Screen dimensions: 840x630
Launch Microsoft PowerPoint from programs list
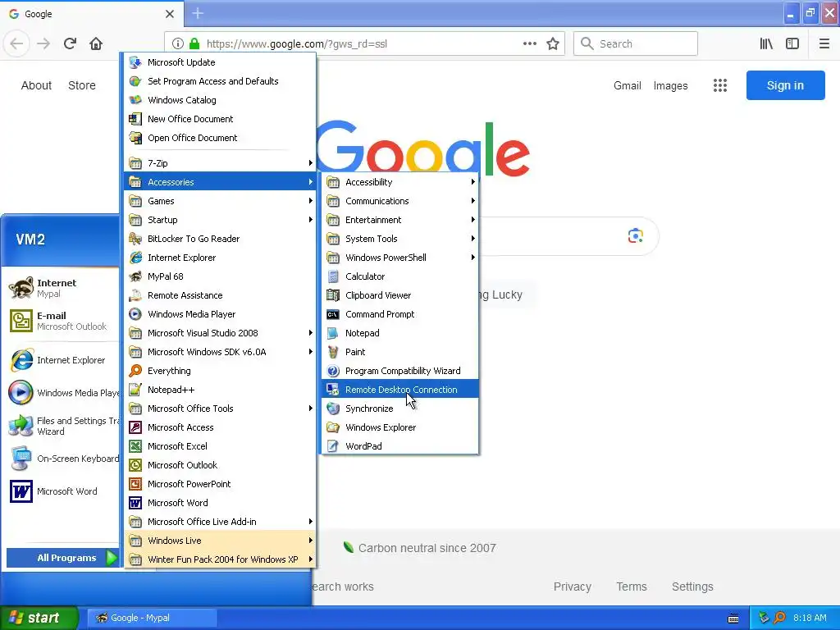pyautogui.click(x=220, y=484)
